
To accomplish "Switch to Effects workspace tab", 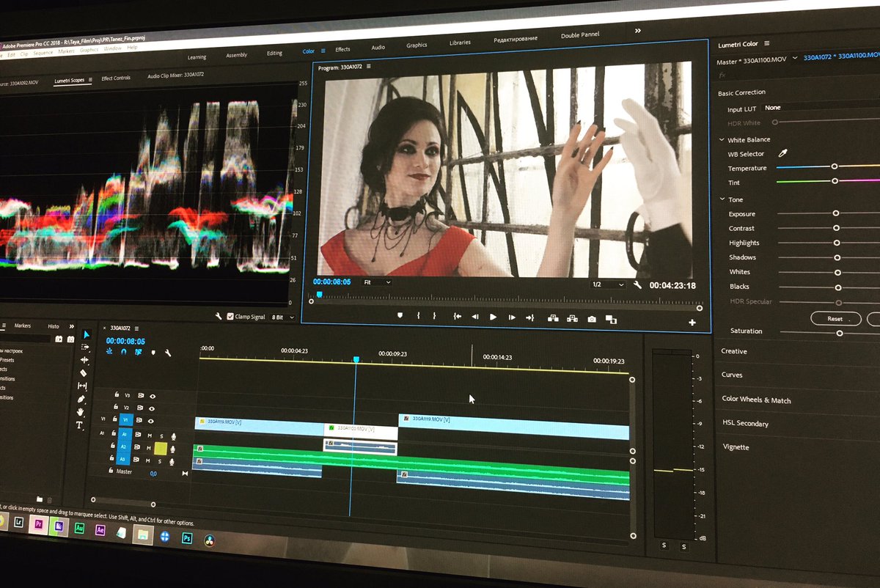I will tap(342, 49).
